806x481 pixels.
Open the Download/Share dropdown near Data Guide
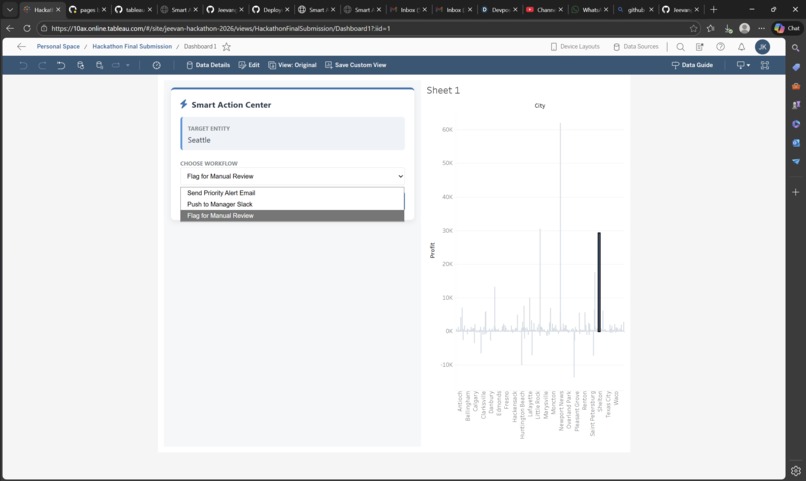tap(743, 65)
